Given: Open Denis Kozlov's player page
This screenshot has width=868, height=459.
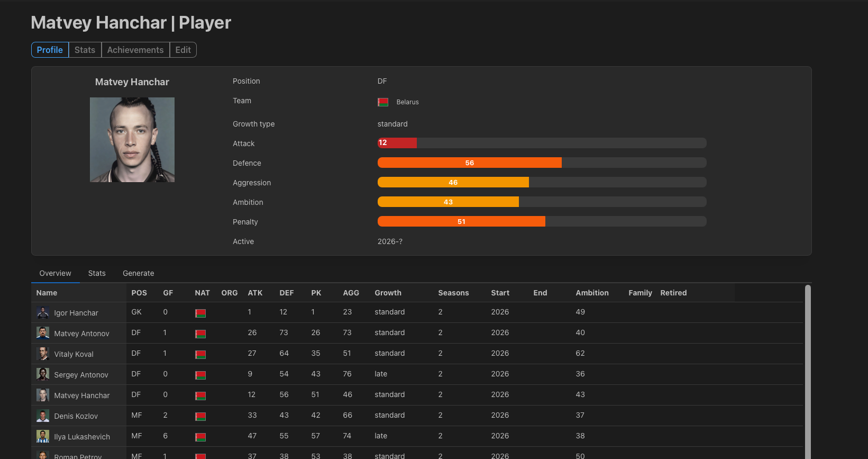Looking at the screenshot, I should coord(76,416).
